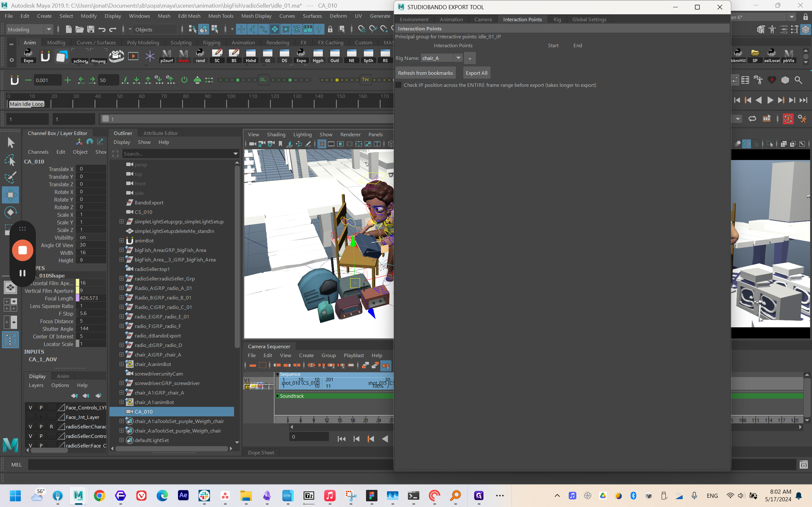Open the Mesh Tools menu

220,16
